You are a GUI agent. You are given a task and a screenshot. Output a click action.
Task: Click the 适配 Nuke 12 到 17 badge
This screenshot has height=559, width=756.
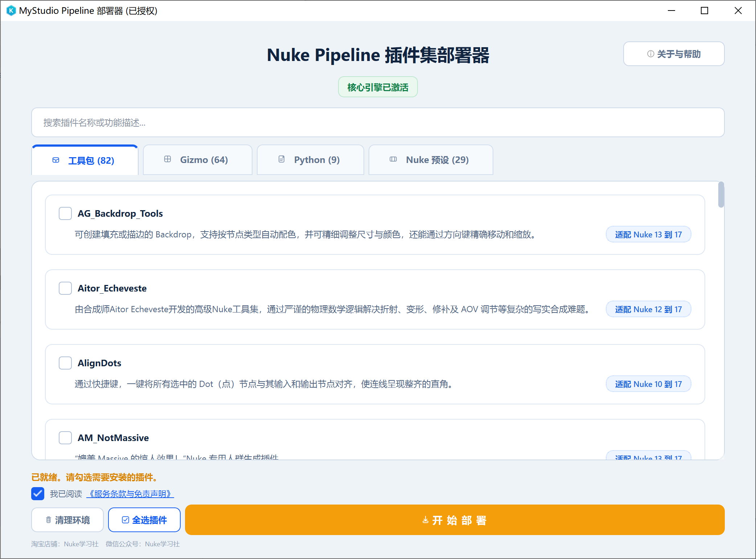point(649,309)
